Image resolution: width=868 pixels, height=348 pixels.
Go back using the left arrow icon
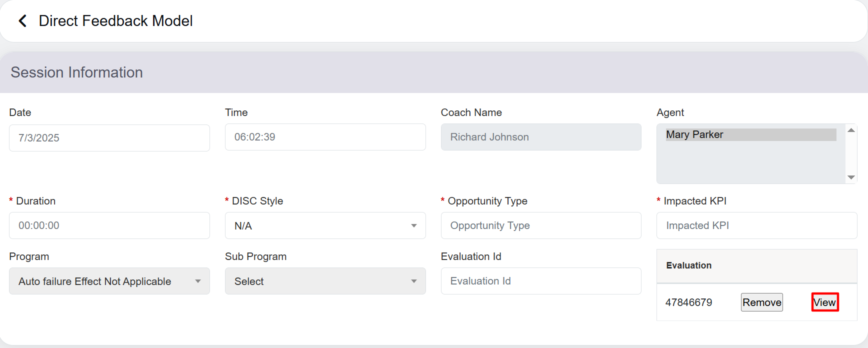tap(22, 21)
